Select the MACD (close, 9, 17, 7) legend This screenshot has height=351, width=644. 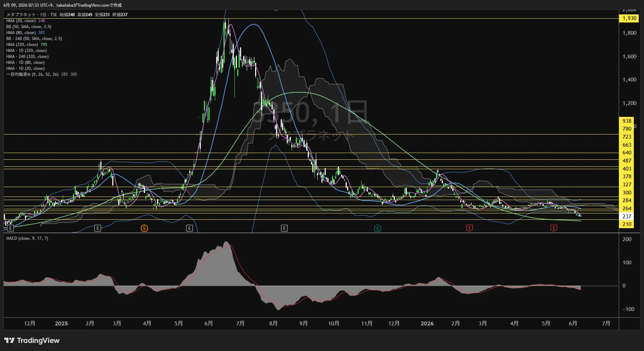click(27, 238)
